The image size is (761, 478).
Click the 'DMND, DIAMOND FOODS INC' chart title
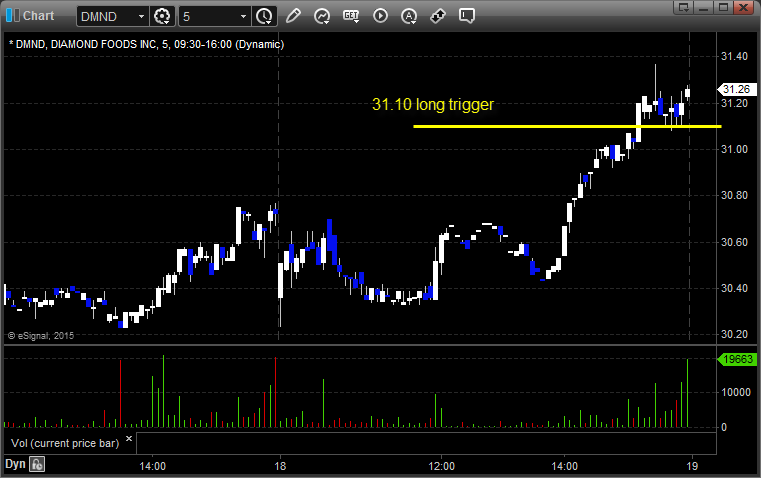(147, 44)
